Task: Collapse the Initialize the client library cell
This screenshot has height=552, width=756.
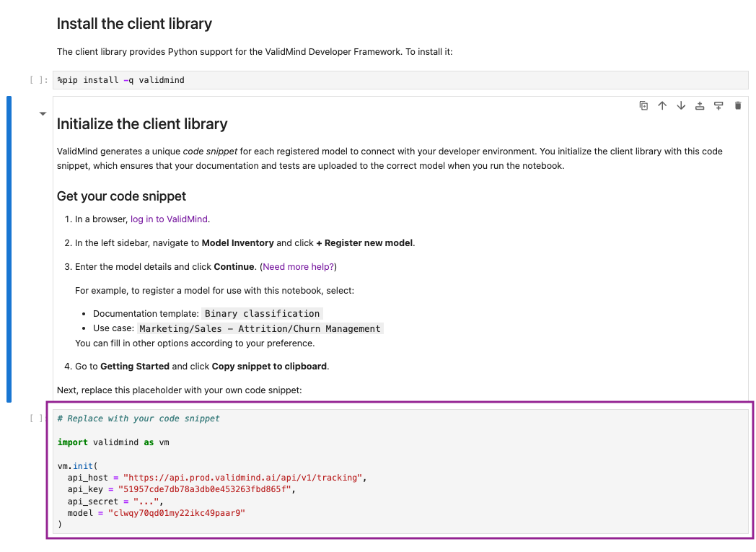Action: 42,113
